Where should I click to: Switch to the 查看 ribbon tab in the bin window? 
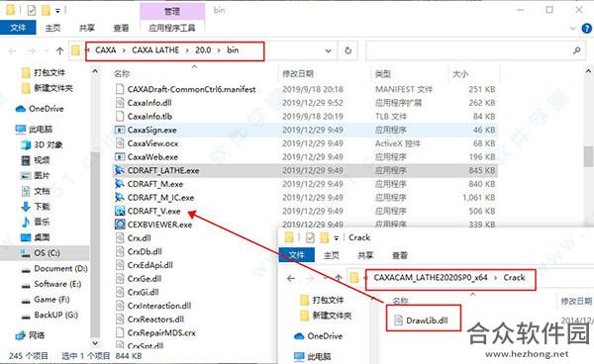coord(121,28)
